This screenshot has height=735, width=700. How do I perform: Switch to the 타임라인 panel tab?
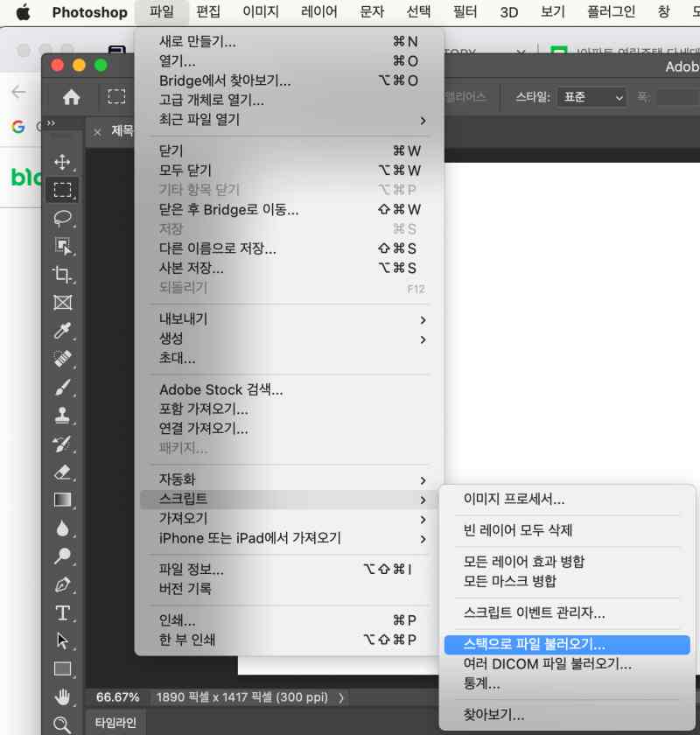pos(115,723)
